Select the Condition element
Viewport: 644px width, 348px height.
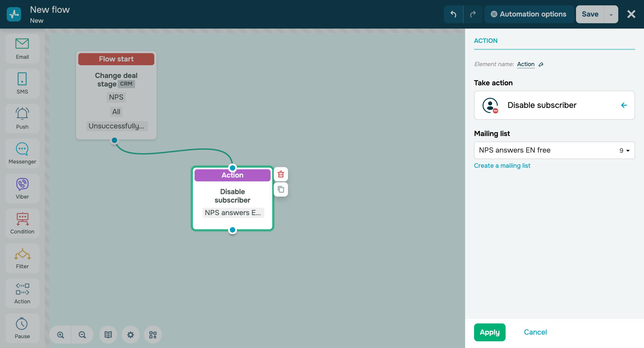coord(22,223)
